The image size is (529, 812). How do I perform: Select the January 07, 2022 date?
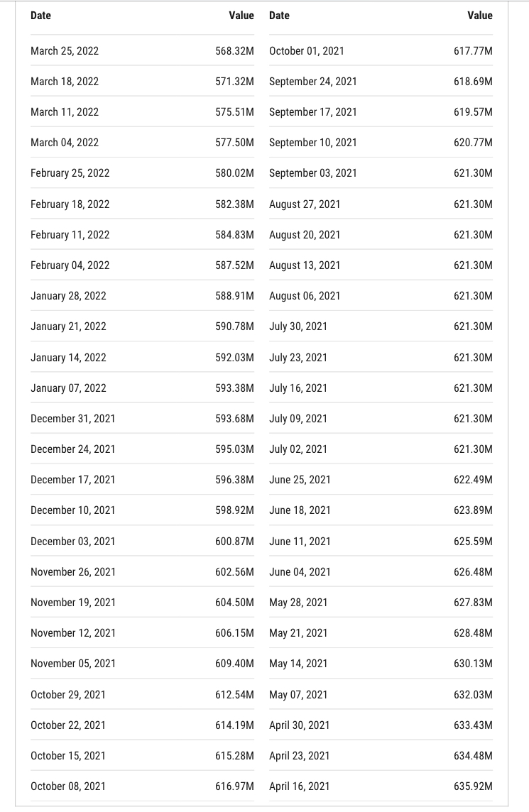68,388
